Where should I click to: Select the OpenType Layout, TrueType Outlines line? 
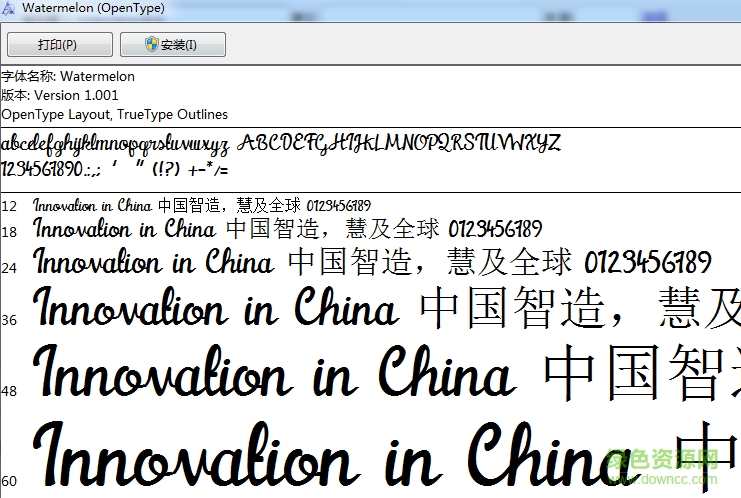click(x=114, y=114)
